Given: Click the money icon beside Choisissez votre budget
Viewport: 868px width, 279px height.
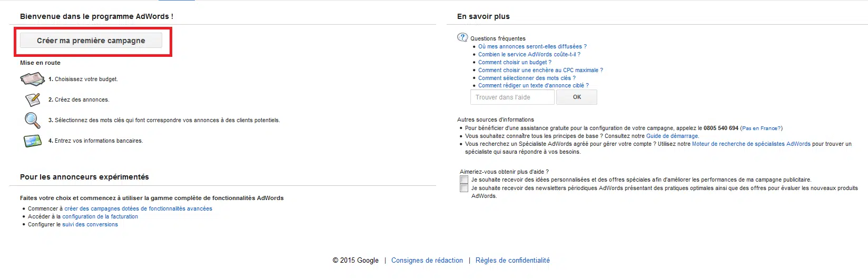Looking at the screenshot, I should pos(32,79).
